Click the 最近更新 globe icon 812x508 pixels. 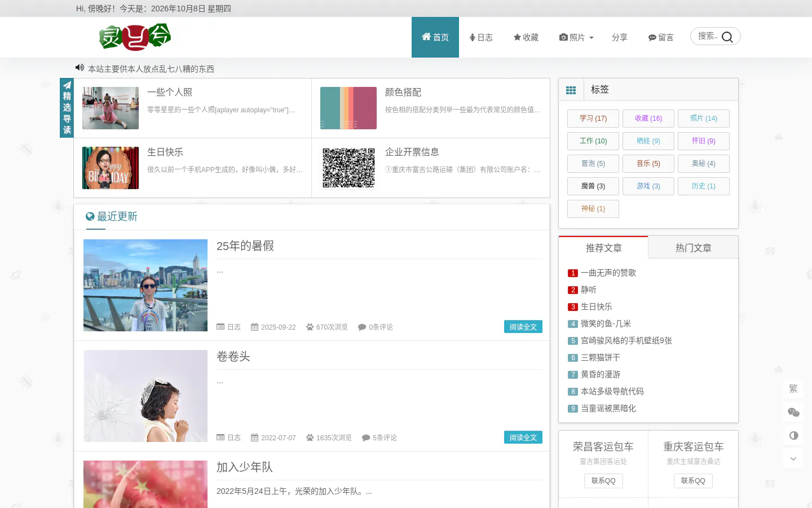90,216
